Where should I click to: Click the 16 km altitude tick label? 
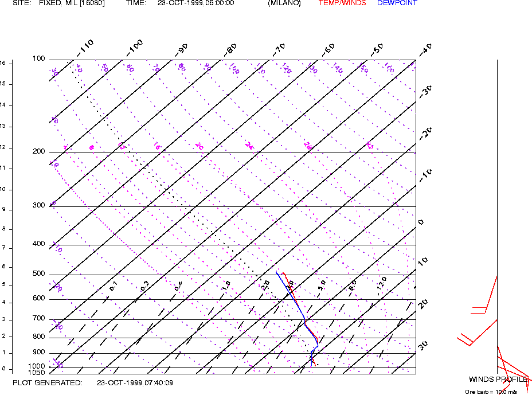click(x=3, y=62)
